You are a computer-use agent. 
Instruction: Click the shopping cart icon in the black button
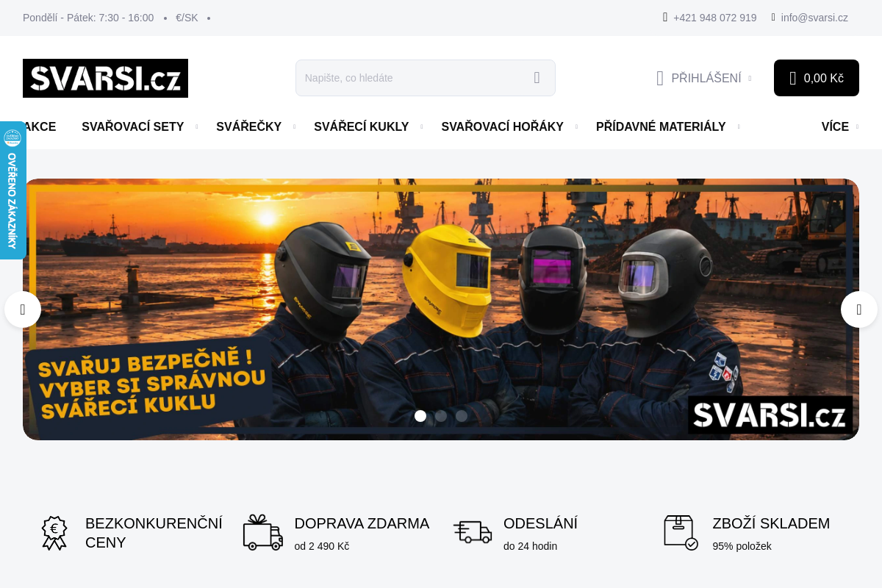point(793,78)
